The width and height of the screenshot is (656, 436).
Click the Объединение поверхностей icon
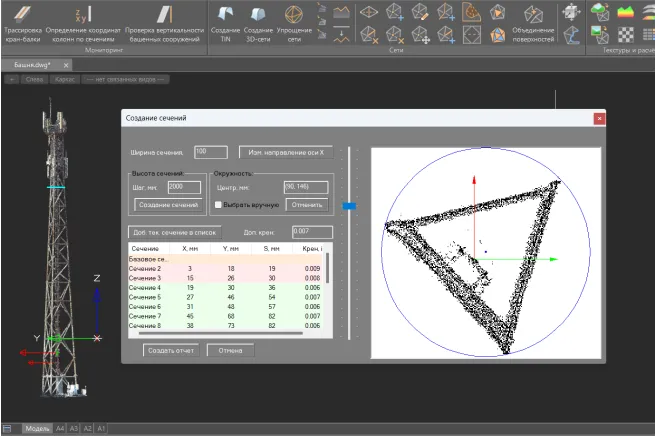534,14
